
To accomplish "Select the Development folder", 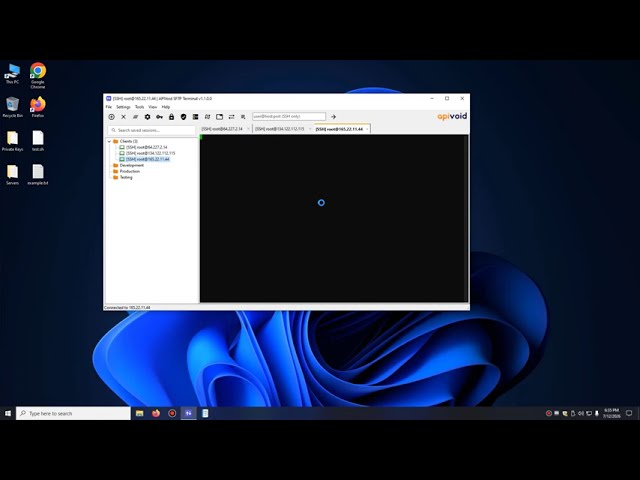I will (x=131, y=165).
